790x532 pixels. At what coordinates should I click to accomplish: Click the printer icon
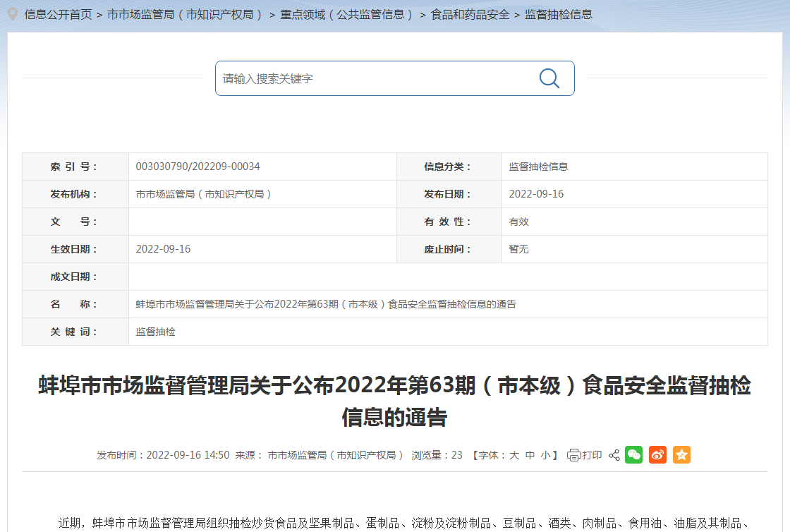(x=573, y=455)
